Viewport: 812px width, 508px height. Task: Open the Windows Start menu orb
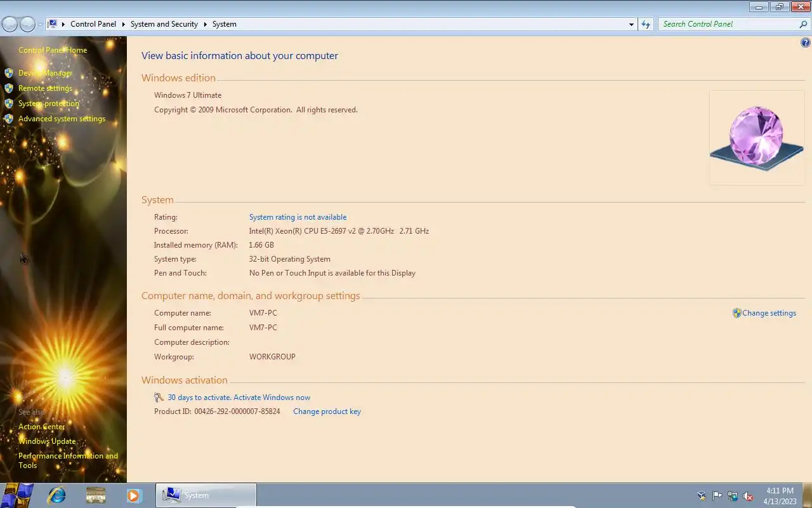click(x=18, y=495)
